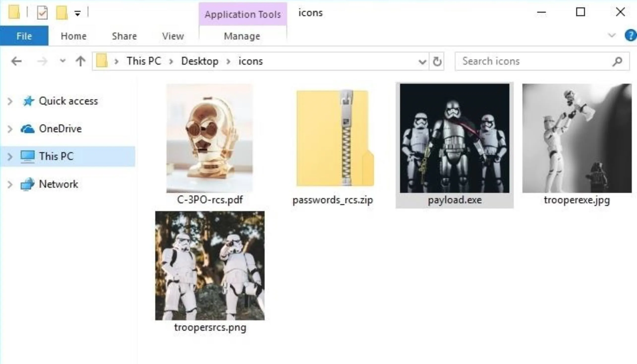The image size is (637, 364).
Task: Open chevron before This PC in breadcrumb
Action: [x=116, y=61]
